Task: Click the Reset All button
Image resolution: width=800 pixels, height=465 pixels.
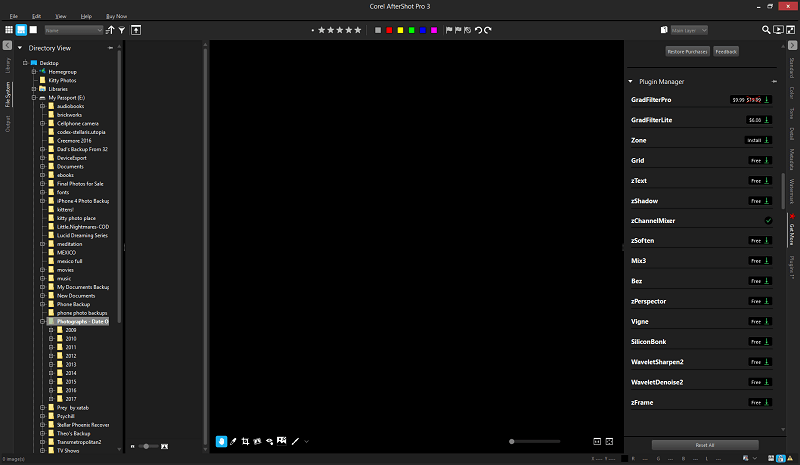Action: point(705,445)
